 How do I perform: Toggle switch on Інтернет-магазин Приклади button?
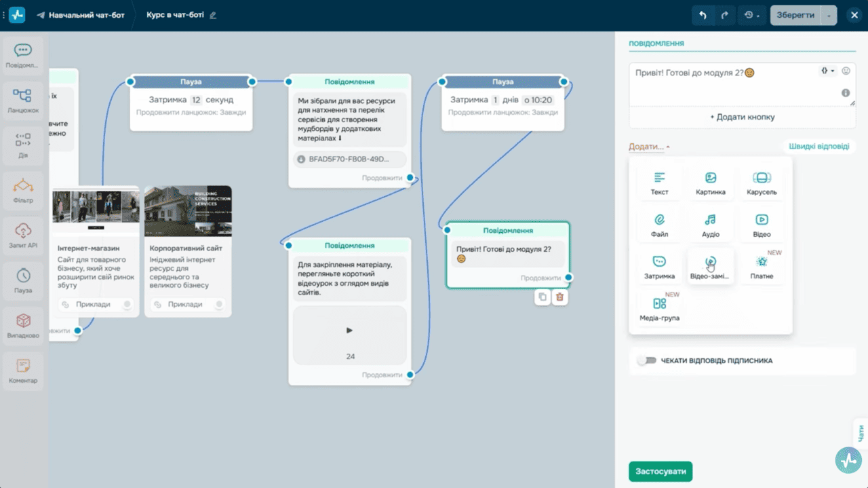pyautogui.click(x=127, y=304)
